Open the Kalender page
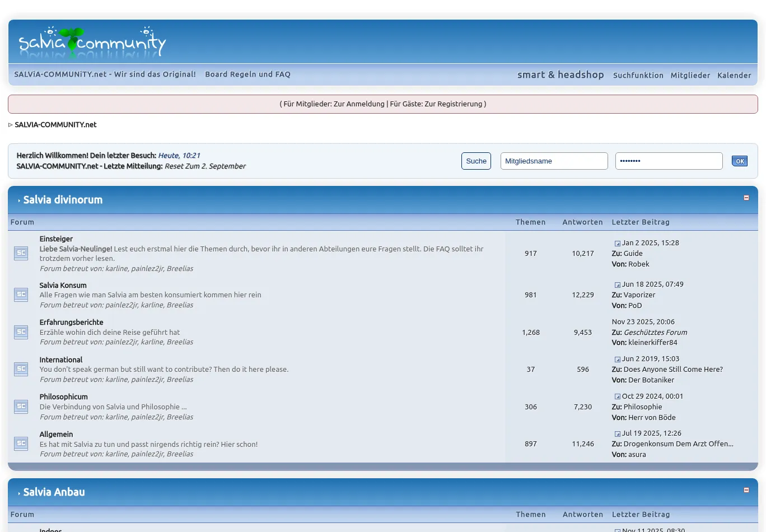Image resolution: width=766 pixels, height=532 pixels. click(734, 75)
